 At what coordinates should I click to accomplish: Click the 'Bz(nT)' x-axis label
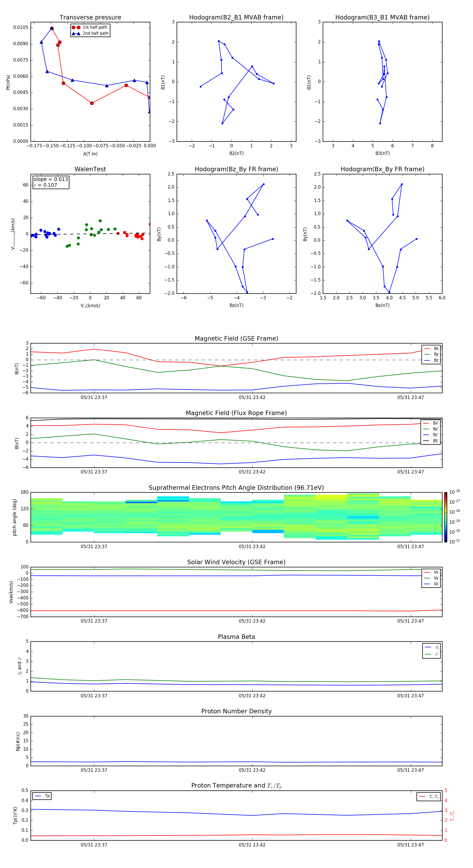[x=236, y=305]
